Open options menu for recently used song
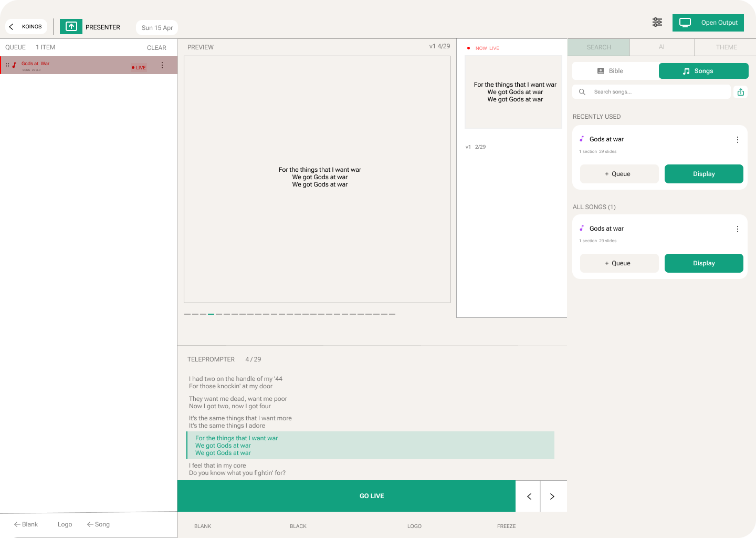This screenshot has height=538, width=756. click(737, 140)
